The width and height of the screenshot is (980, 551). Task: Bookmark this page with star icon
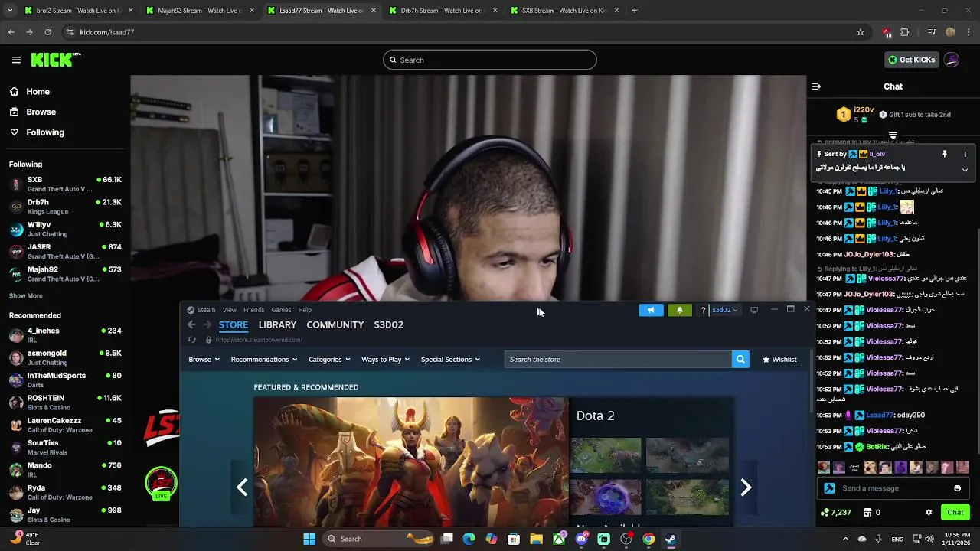pyautogui.click(x=861, y=32)
